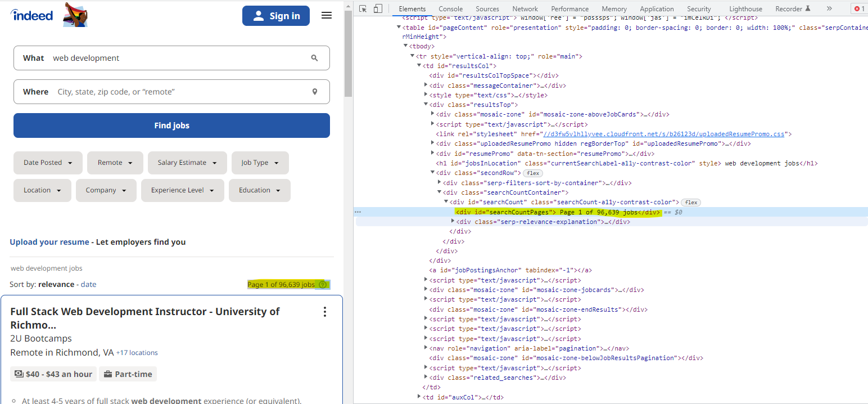The image size is (868, 404).
Task: Open the Memory tab
Action: point(614,9)
